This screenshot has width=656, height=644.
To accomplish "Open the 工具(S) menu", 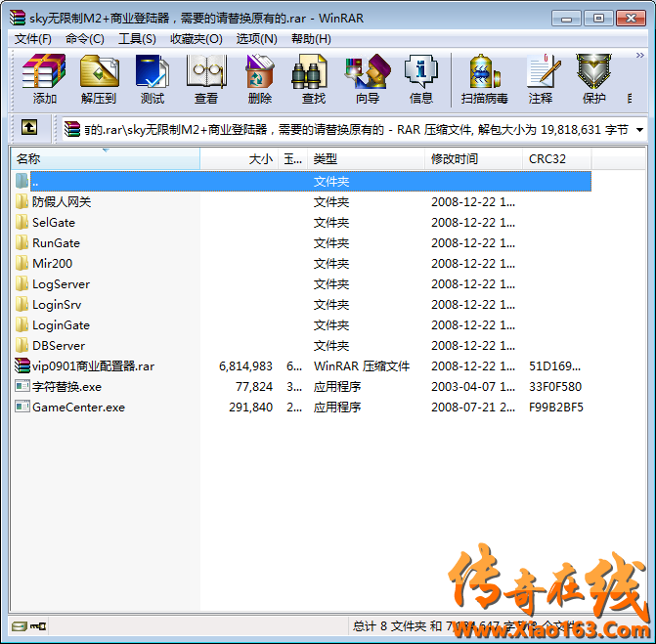I will tap(137, 39).
